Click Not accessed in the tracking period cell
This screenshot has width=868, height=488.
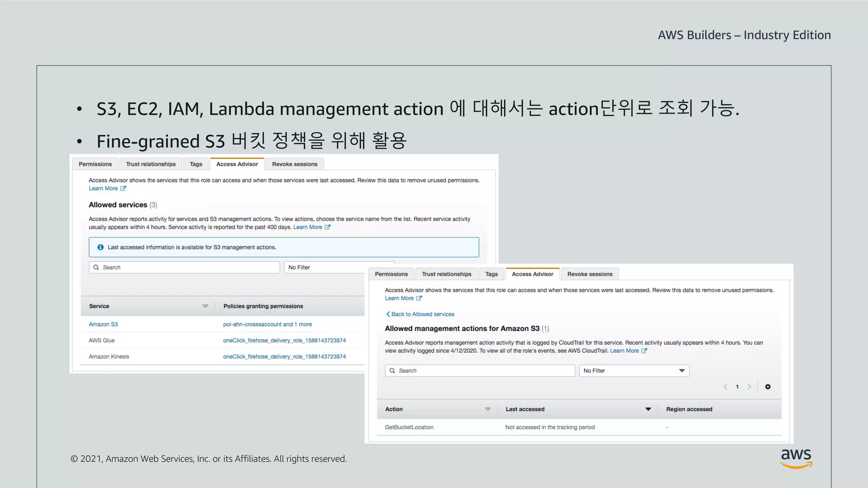550,427
